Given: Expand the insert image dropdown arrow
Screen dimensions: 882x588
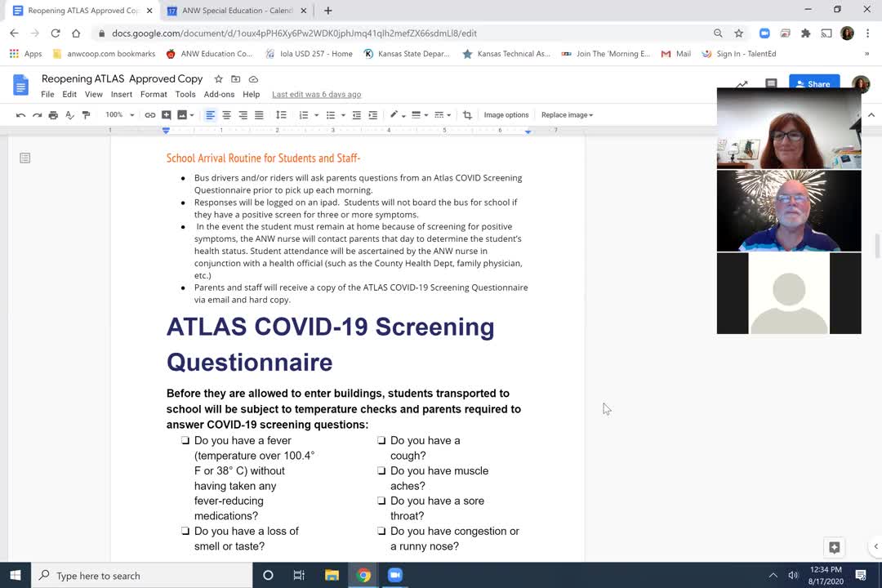Looking at the screenshot, I should tap(193, 115).
